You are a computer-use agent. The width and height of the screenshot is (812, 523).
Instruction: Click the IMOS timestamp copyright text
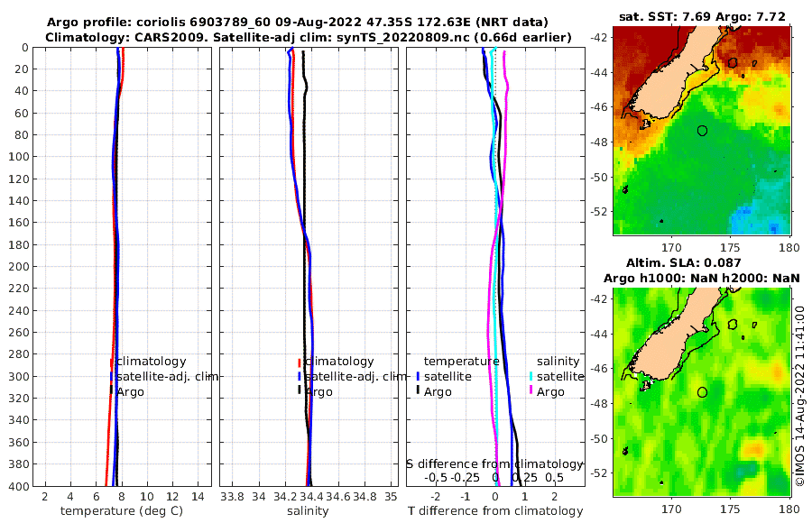point(799,396)
